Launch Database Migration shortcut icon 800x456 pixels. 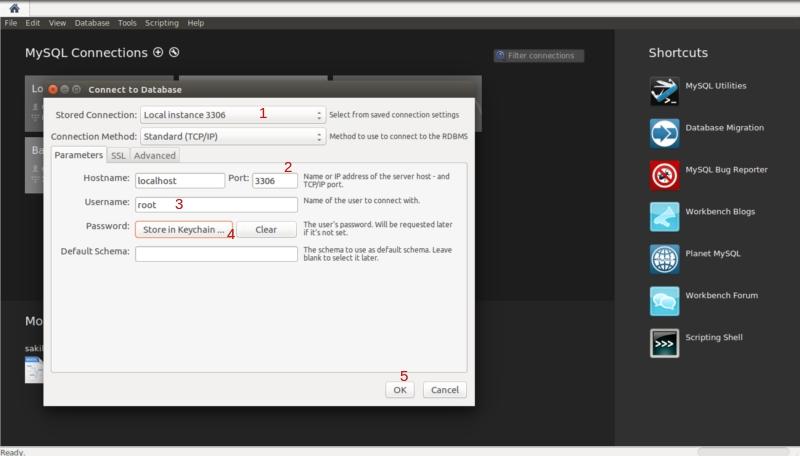664,133
